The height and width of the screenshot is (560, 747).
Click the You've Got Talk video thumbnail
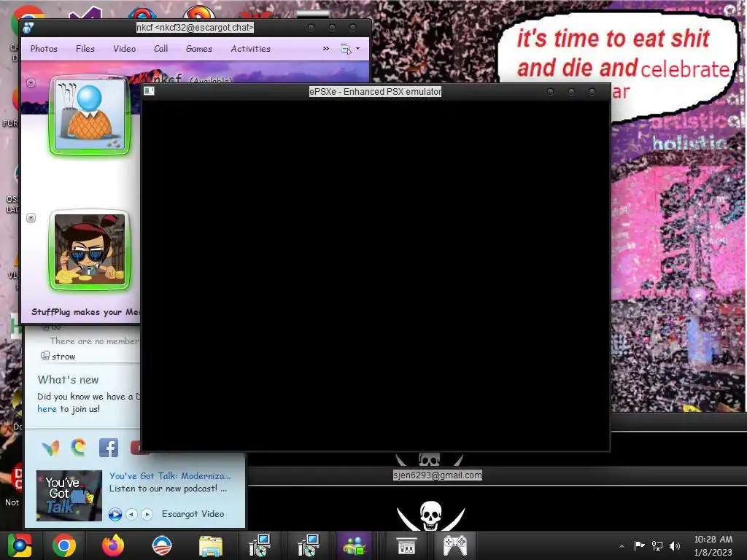pos(69,495)
